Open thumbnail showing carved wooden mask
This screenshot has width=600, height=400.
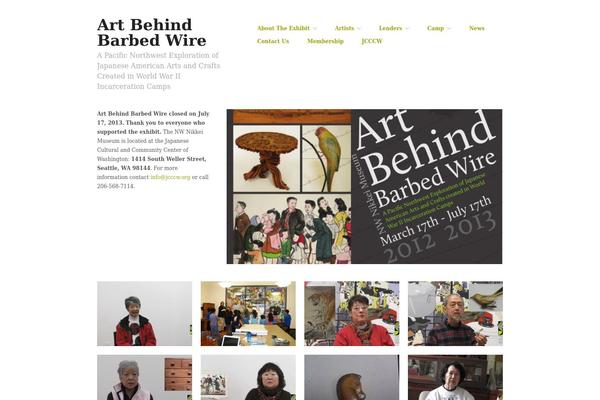click(x=352, y=377)
